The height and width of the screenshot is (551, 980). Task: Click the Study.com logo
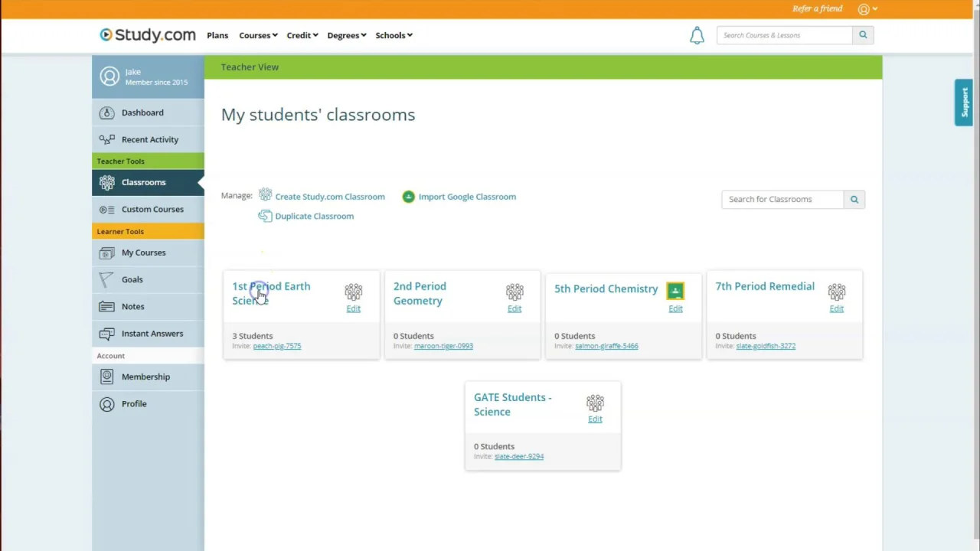[148, 35]
